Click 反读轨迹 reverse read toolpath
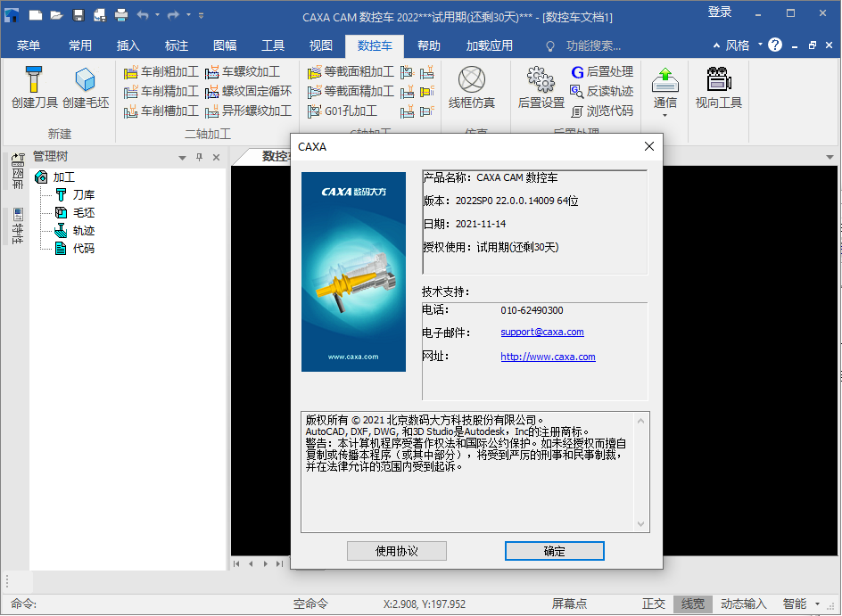Viewport: 842px width, 616px height. click(602, 92)
